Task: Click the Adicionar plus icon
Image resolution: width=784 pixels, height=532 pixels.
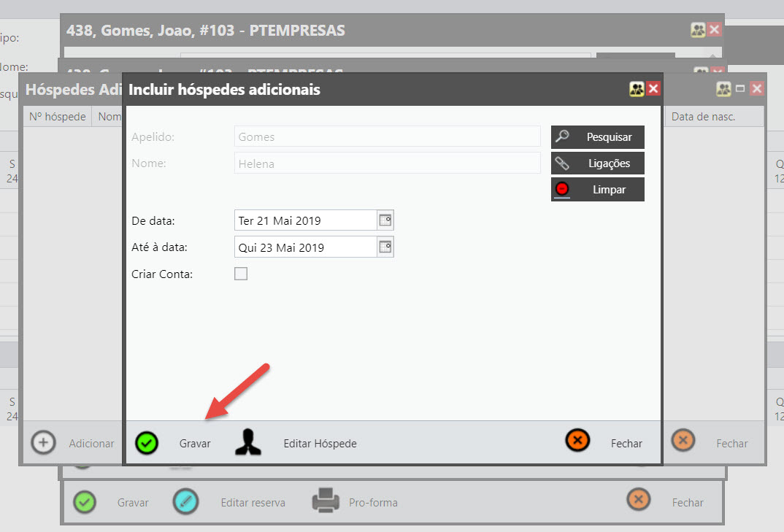Action: 44,442
